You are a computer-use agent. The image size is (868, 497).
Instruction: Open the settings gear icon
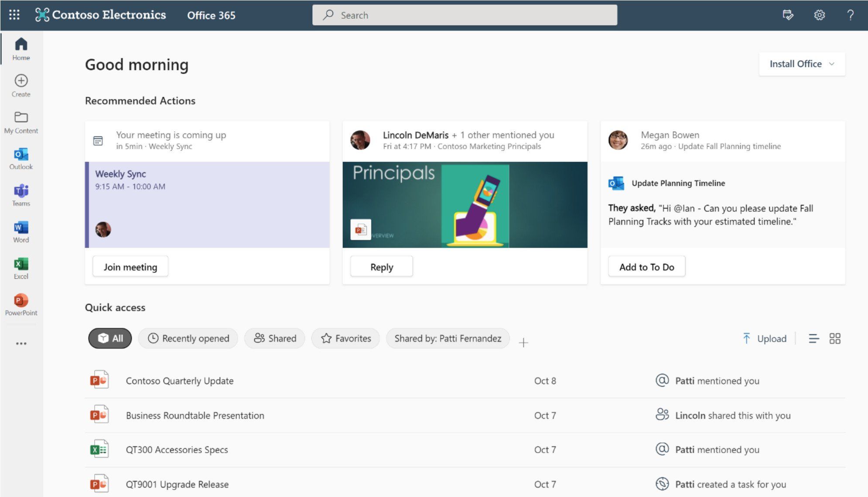[x=819, y=15]
